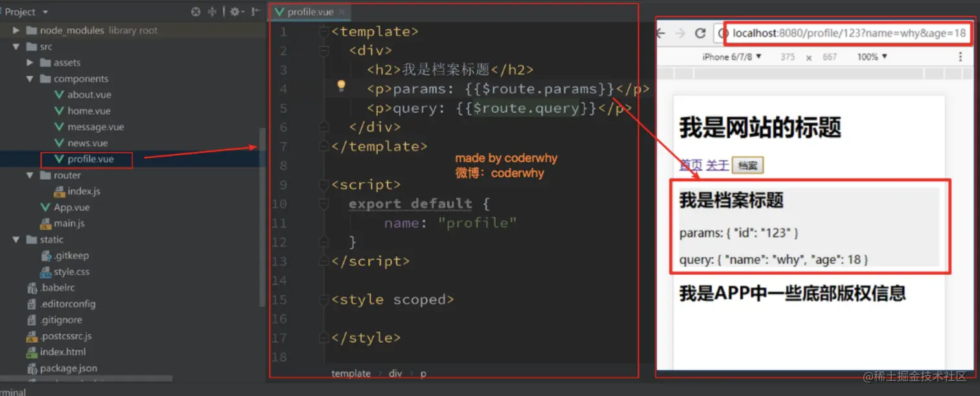
Task: Collapse the src folder
Action: coord(16,47)
